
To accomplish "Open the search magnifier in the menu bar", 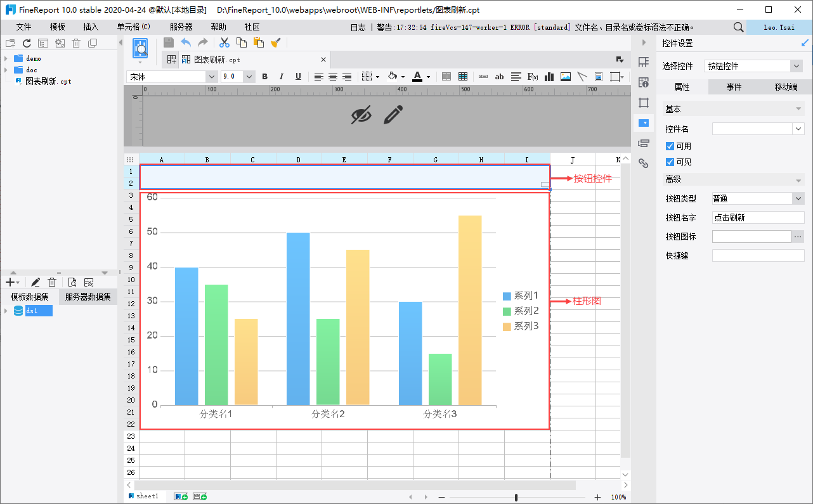I will [738, 27].
